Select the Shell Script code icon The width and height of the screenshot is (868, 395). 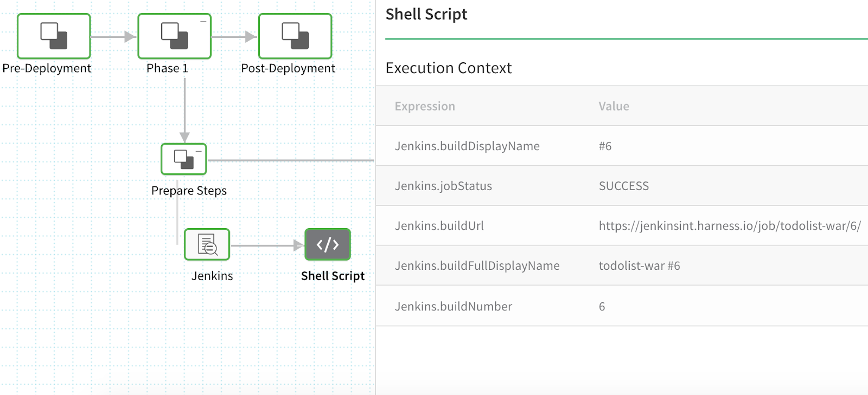328,244
